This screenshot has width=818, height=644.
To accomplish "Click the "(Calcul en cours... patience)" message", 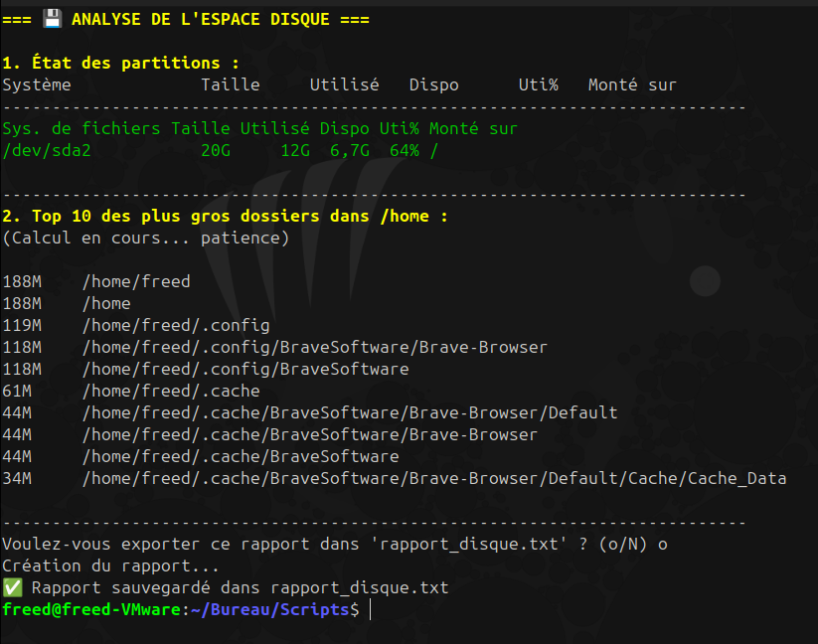I will point(145,238).
